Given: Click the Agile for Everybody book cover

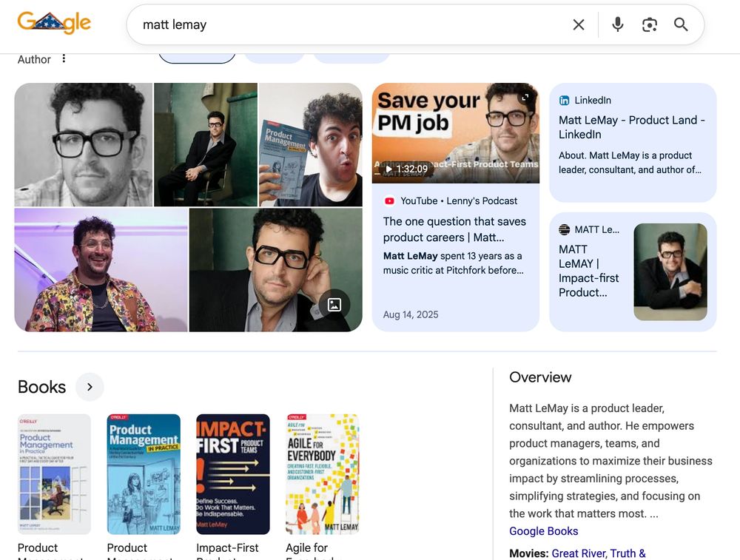Looking at the screenshot, I should tap(323, 473).
